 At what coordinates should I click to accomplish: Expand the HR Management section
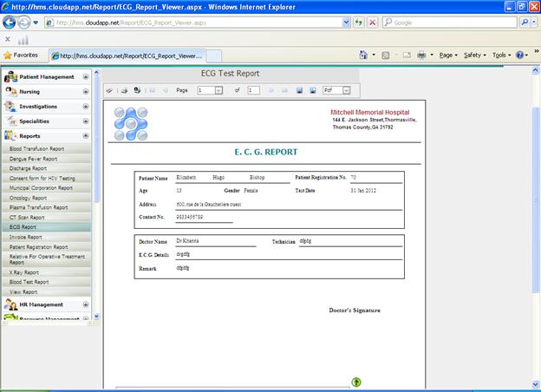(x=85, y=304)
